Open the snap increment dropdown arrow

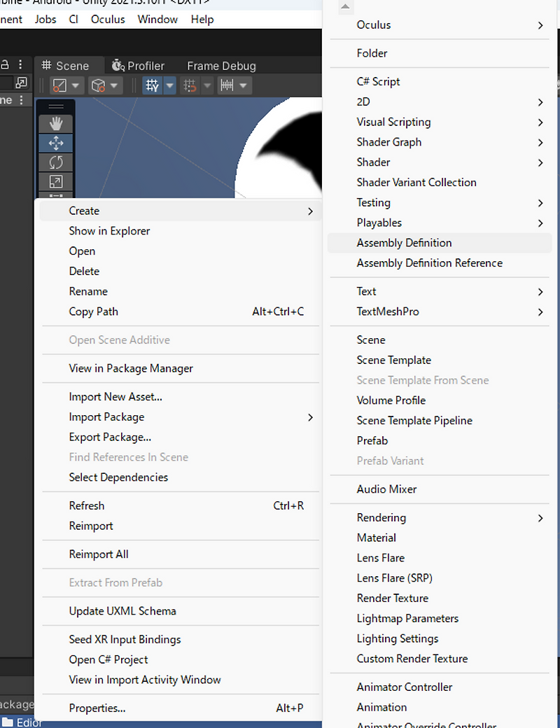[x=244, y=85]
